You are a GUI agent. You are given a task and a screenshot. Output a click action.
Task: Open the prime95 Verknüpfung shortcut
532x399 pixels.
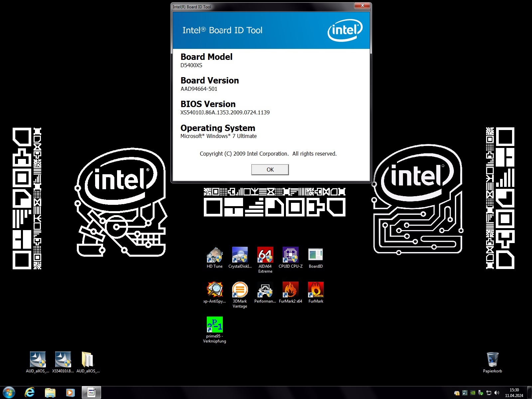214,325
